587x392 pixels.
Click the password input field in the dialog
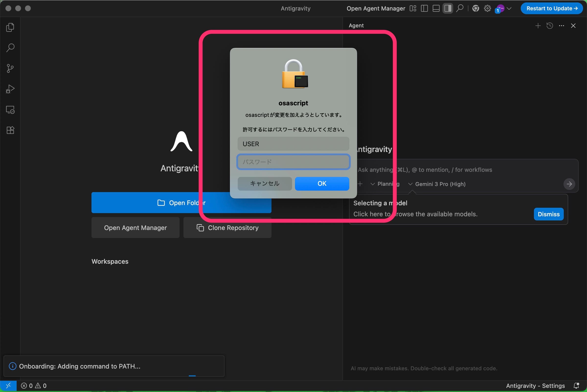point(293,162)
